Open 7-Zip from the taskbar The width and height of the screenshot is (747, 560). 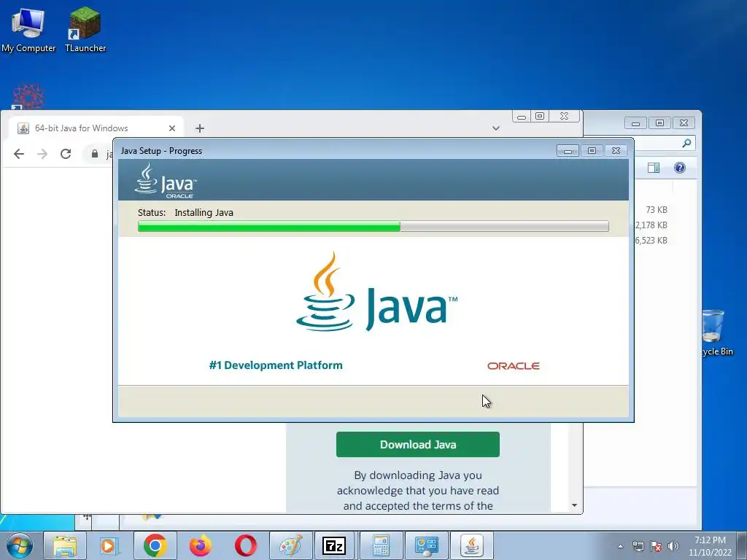pos(334,545)
